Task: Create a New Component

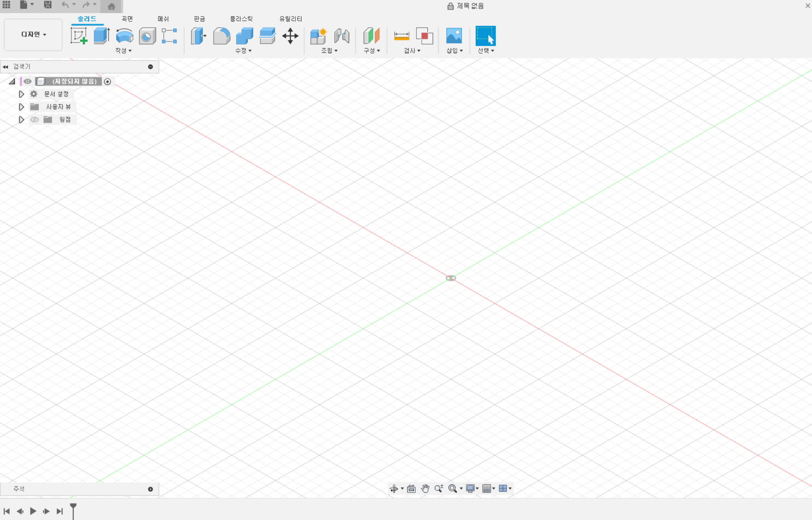Action: tap(318, 36)
